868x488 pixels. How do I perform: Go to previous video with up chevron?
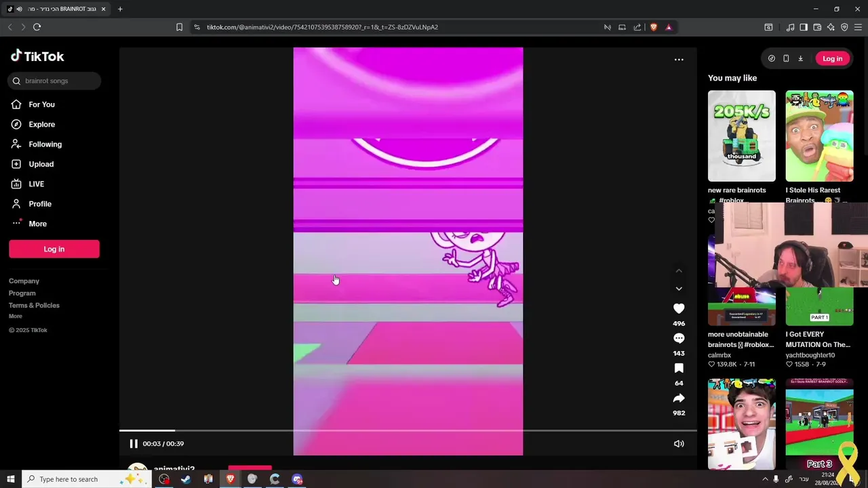(679, 271)
